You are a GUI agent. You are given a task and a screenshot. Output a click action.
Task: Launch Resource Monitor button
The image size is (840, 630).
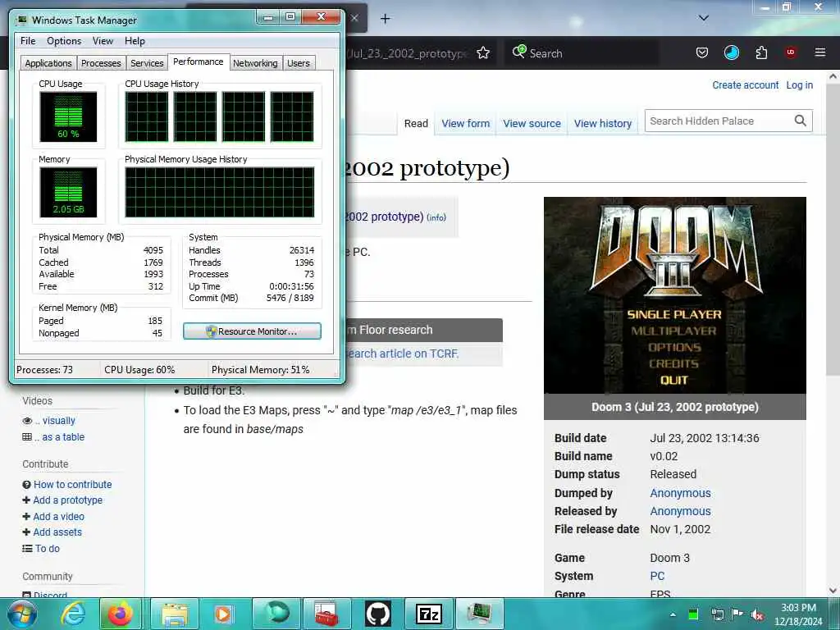click(252, 331)
